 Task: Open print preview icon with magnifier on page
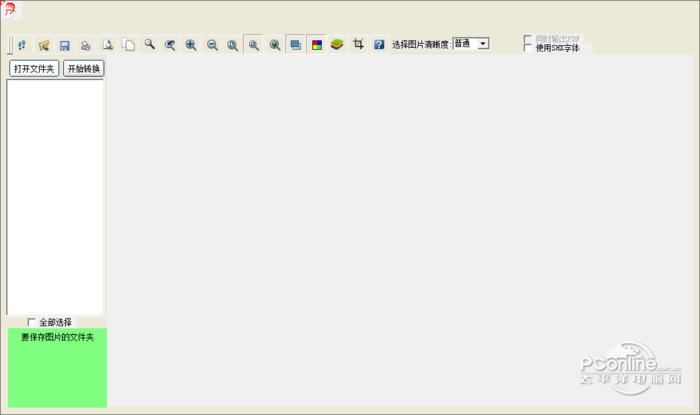tap(107, 45)
